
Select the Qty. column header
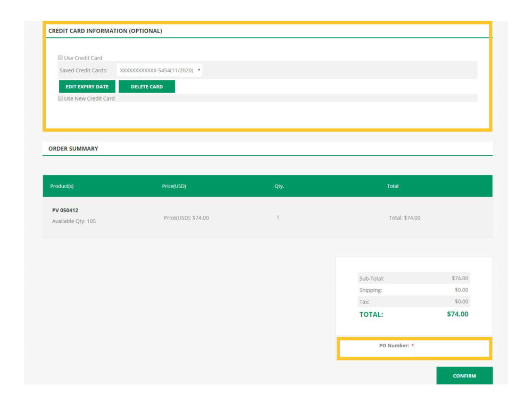(x=279, y=186)
